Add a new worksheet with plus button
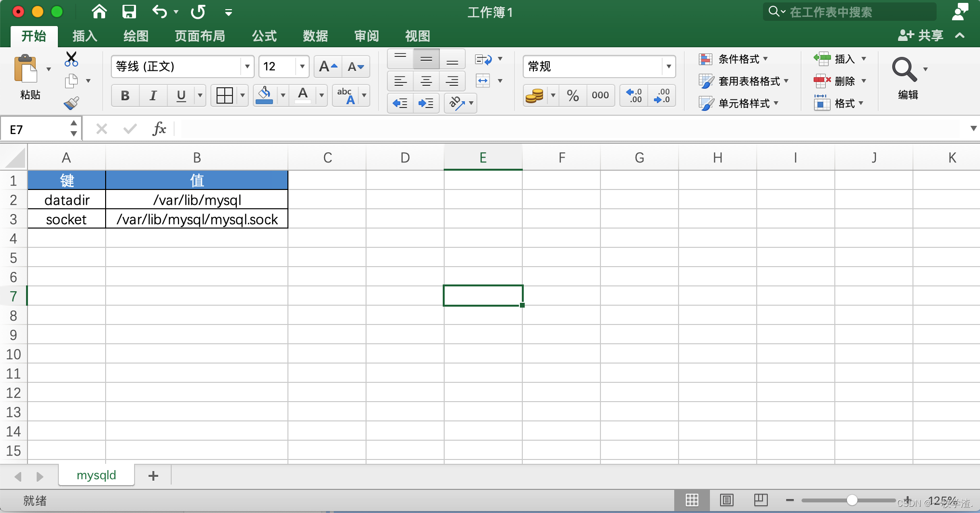The height and width of the screenshot is (513, 980). (x=153, y=475)
